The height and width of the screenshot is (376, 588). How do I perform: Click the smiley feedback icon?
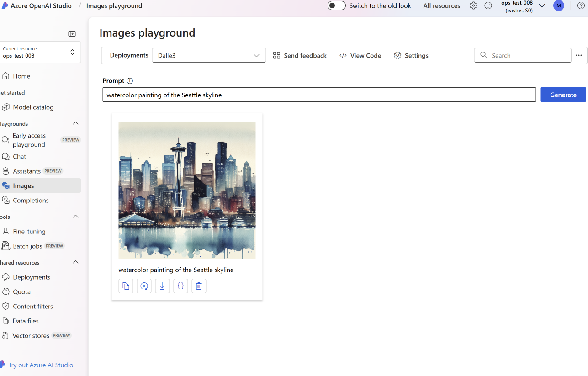[x=488, y=6]
